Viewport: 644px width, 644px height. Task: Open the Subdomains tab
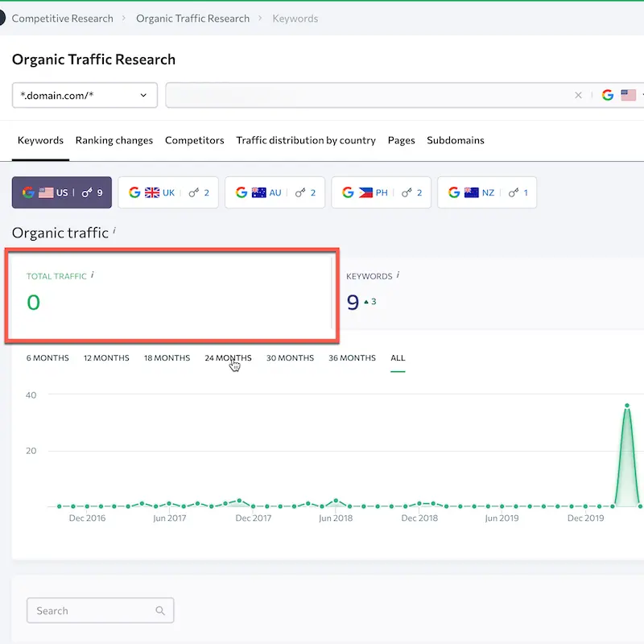[x=456, y=140]
